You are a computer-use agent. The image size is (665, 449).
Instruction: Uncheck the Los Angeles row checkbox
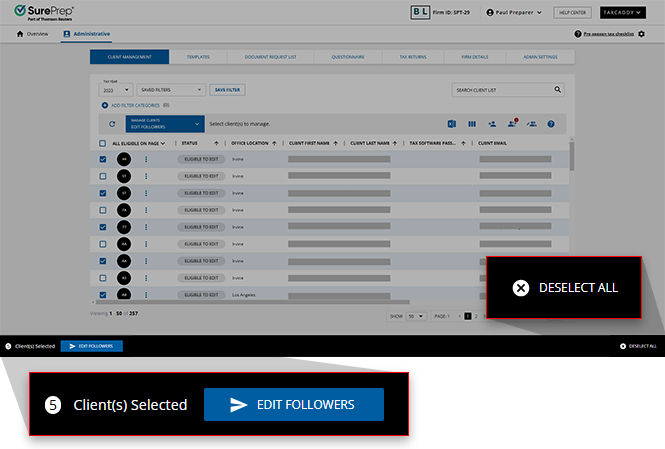pos(103,295)
